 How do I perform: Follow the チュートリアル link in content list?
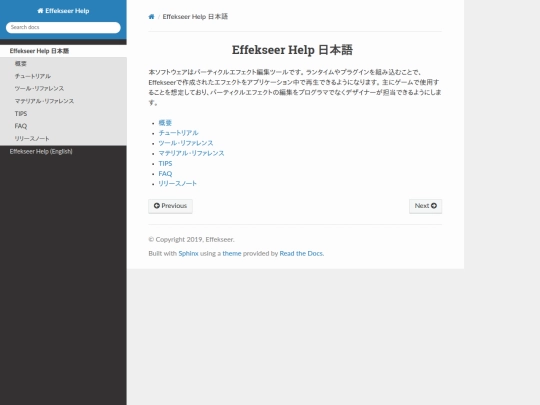(178, 133)
